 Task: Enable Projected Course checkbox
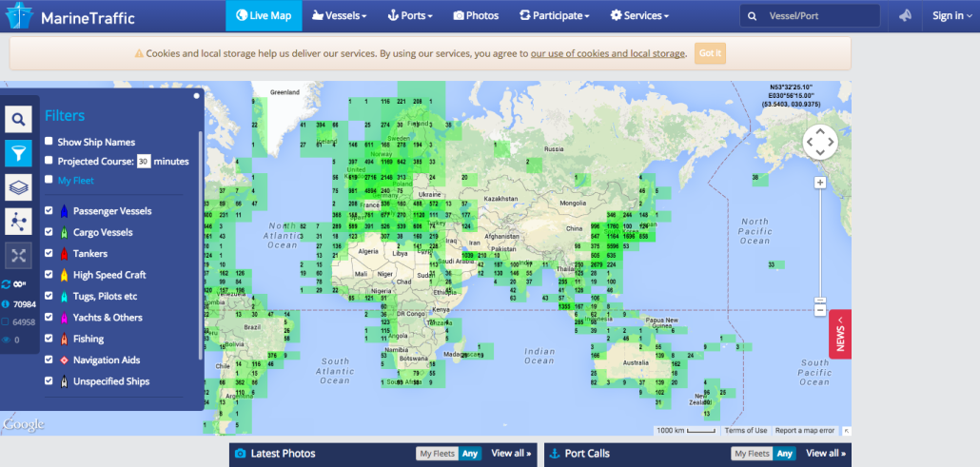(x=49, y=161)
